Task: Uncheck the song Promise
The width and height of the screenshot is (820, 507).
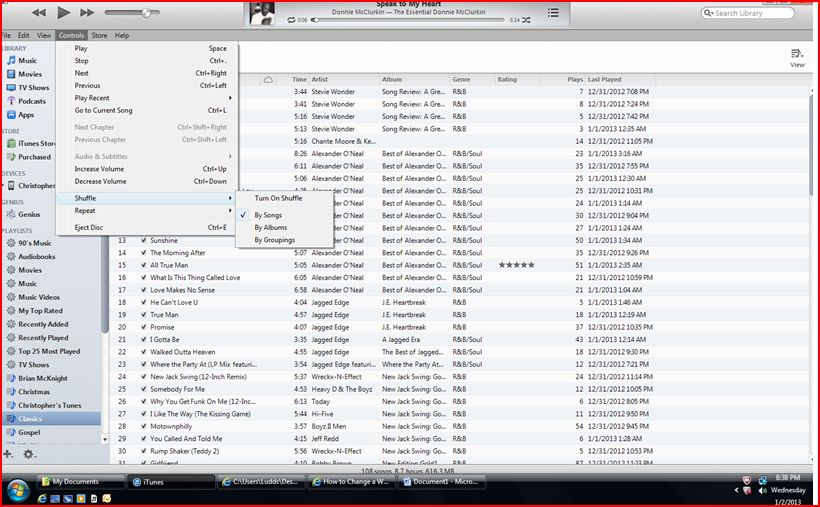Action: [143, 327]
